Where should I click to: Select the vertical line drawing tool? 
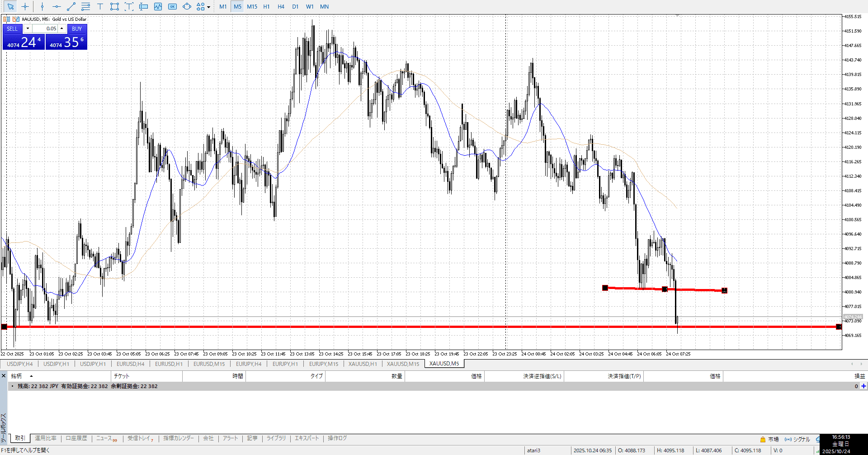click(42, 6)
